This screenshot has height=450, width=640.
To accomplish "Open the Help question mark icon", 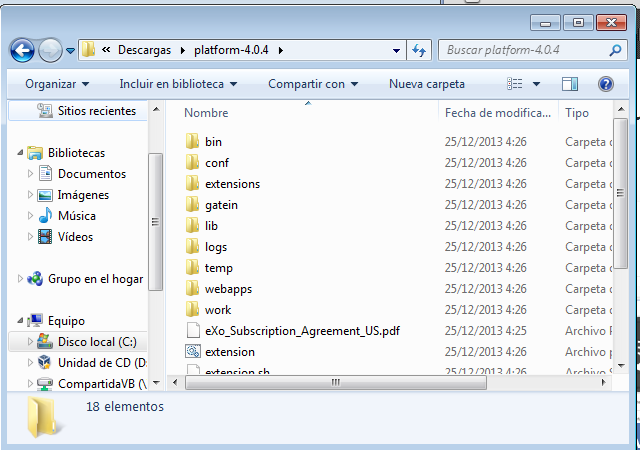I will point(605,84).
